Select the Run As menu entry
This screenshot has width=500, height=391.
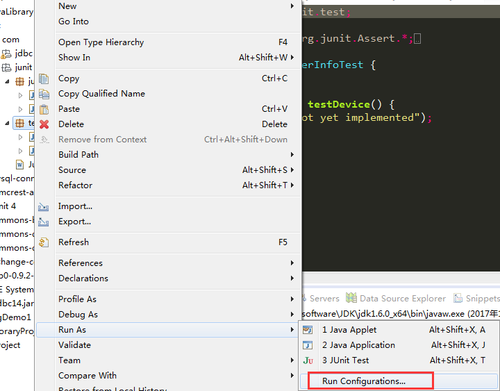167,330
